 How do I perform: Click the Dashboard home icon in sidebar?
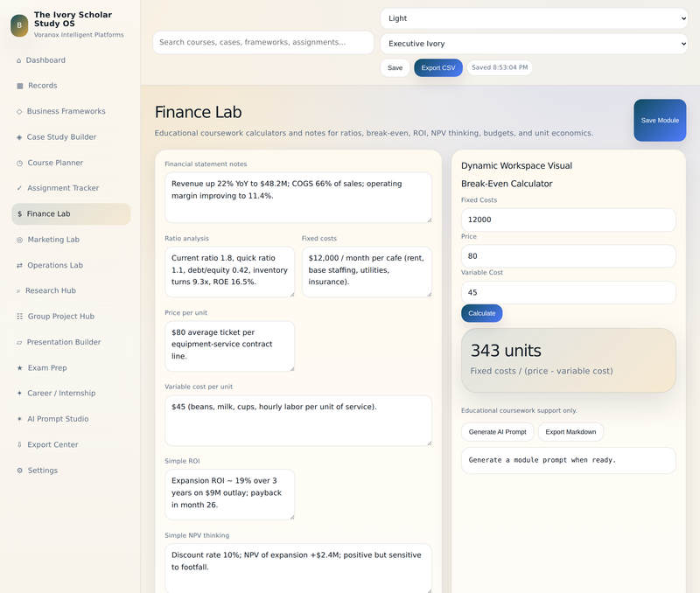point(18,60)
